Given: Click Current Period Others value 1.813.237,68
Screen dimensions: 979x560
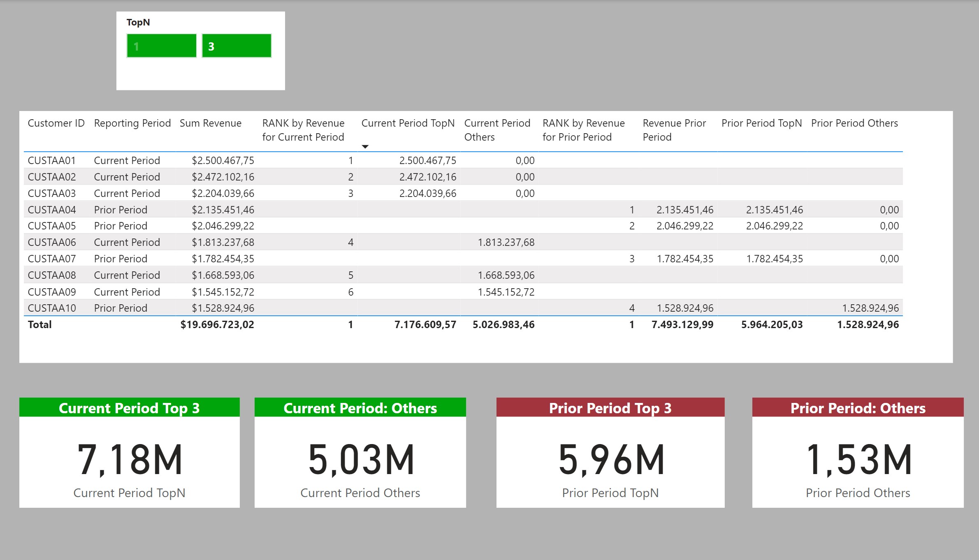Looking at the screenshot, I should (x=506, y=242).
